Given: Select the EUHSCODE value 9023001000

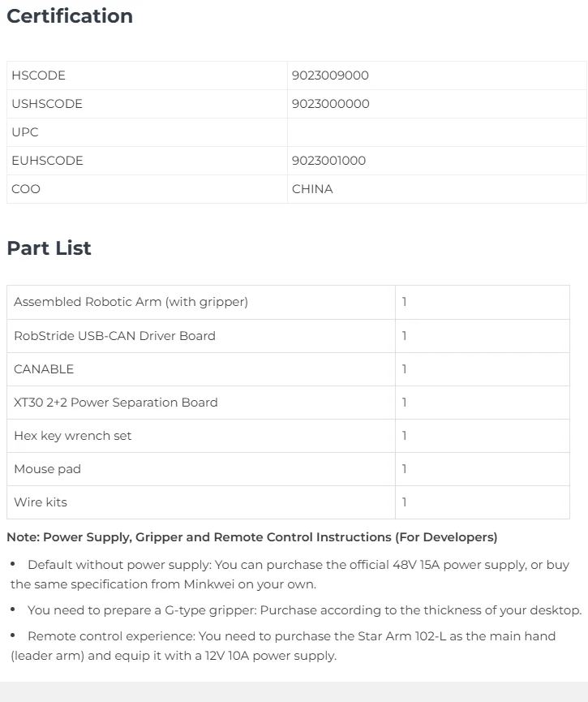Looking at the screenshot, I should [x=329, y=161].
